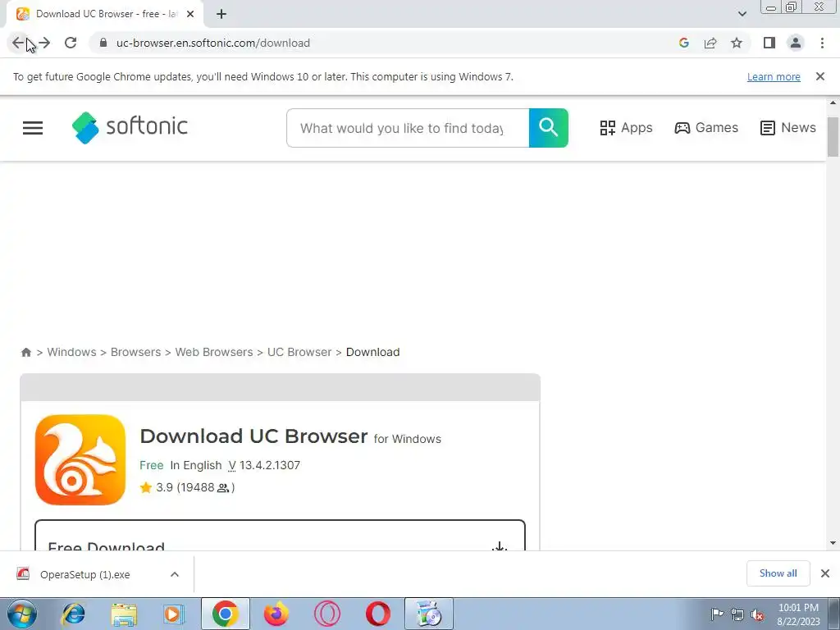Launch Internet Explorer from taskbar

73,614
